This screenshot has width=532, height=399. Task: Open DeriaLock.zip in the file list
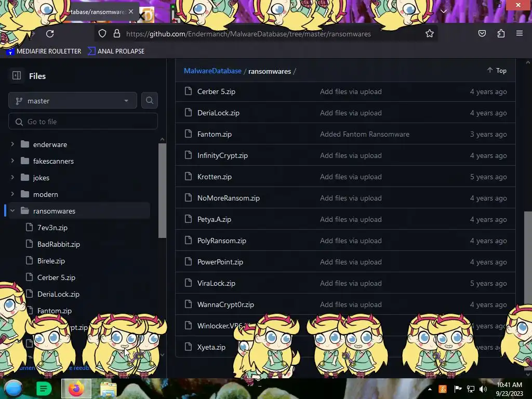click(218, 113)
